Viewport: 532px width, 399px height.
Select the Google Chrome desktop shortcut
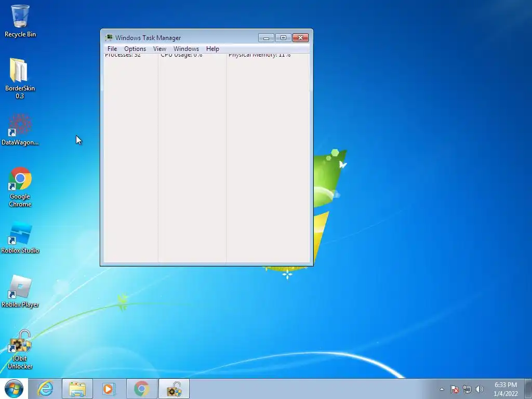(x=20, y=187)
